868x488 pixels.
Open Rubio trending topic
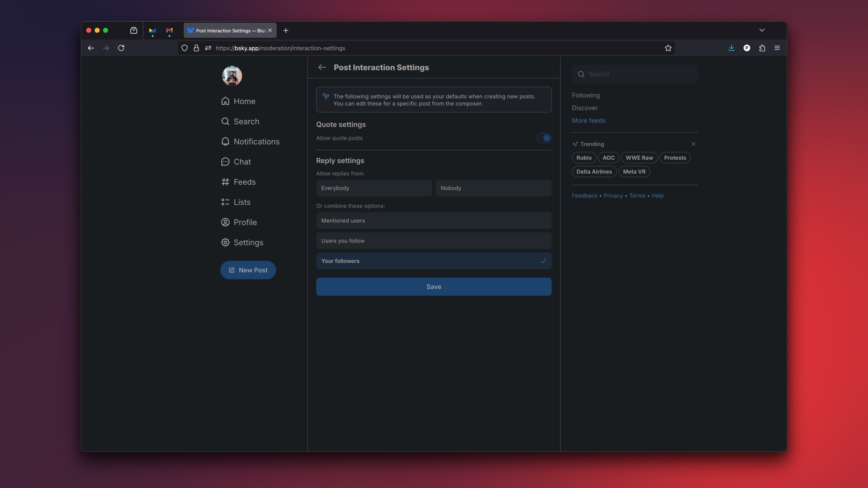(x=584, y=158)
